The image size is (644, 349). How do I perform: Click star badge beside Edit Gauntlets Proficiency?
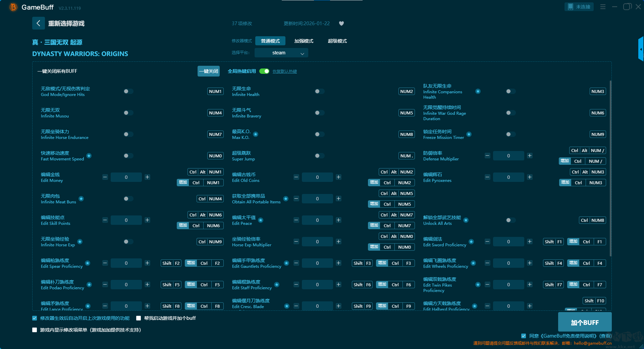coord(286,263)
